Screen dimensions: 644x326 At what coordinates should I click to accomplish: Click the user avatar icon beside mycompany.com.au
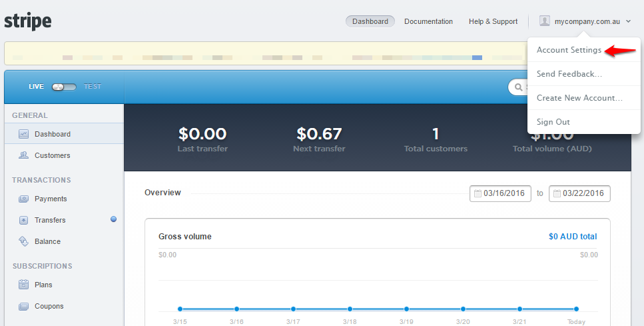tap(545, 21)
